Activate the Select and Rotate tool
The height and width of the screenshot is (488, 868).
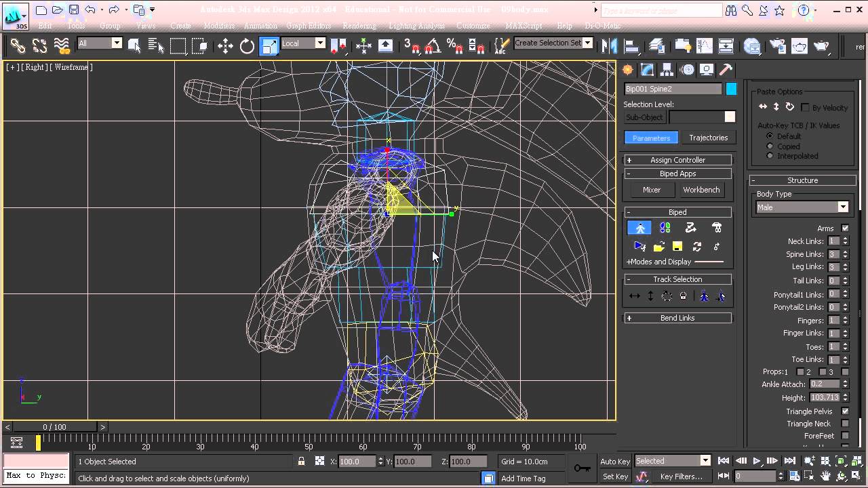tap(247, 46)
